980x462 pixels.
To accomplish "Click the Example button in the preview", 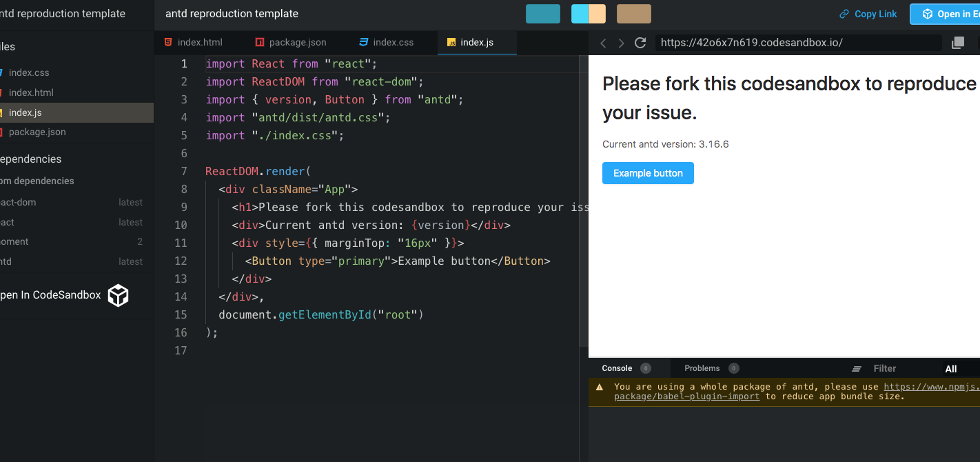I will (647, 173).
